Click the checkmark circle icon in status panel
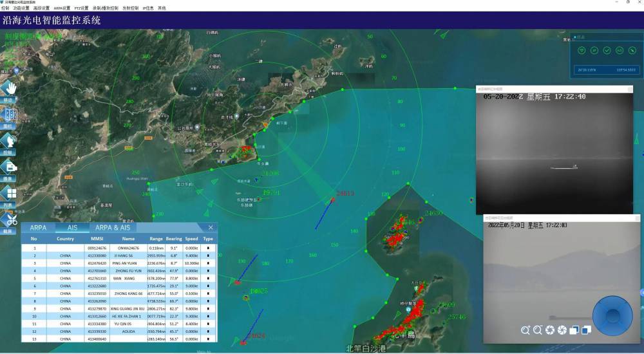This screenshot has height=354, width=644. [x=607, y=50]
